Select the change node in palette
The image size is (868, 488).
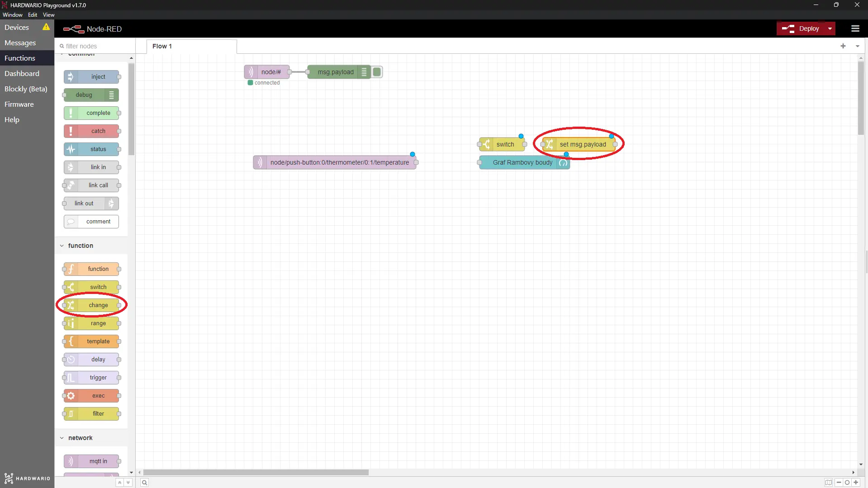[91, 305]
